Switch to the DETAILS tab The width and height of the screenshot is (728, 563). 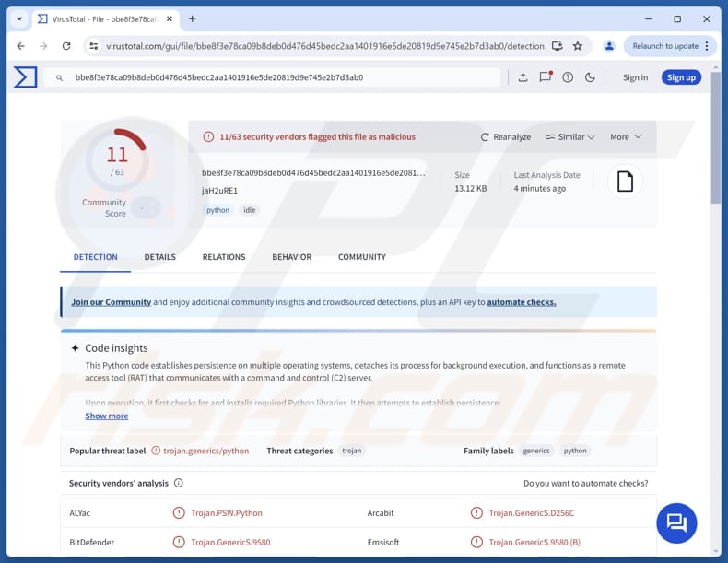[160, 257]
